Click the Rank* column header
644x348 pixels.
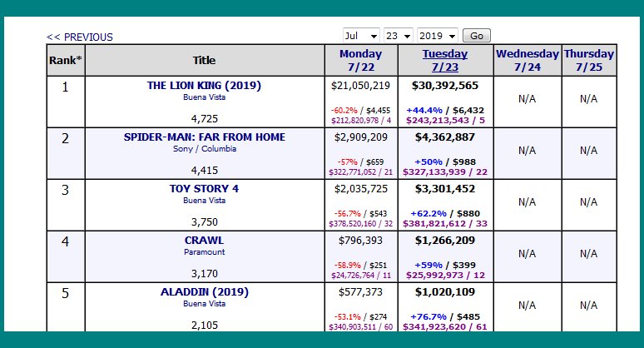66,60
